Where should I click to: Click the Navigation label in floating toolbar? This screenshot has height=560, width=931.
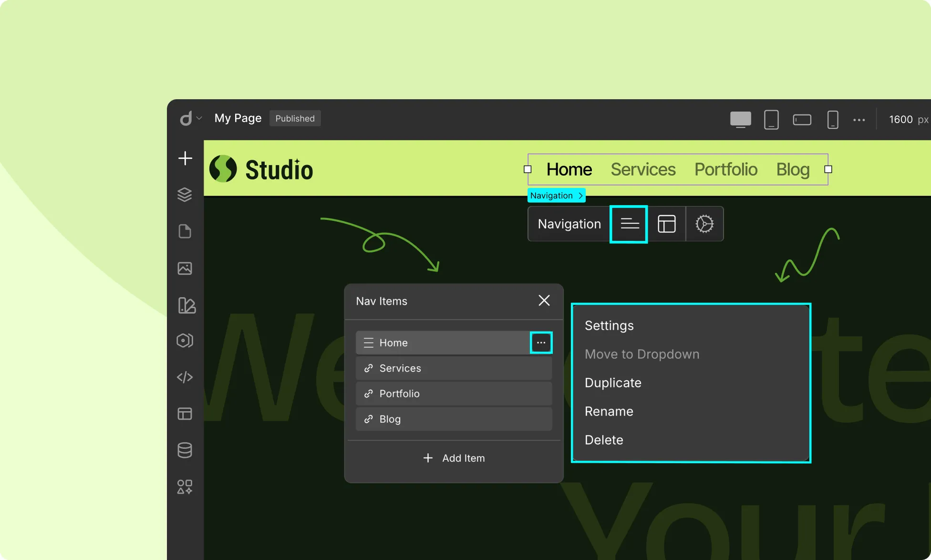[x=569, y=224]
